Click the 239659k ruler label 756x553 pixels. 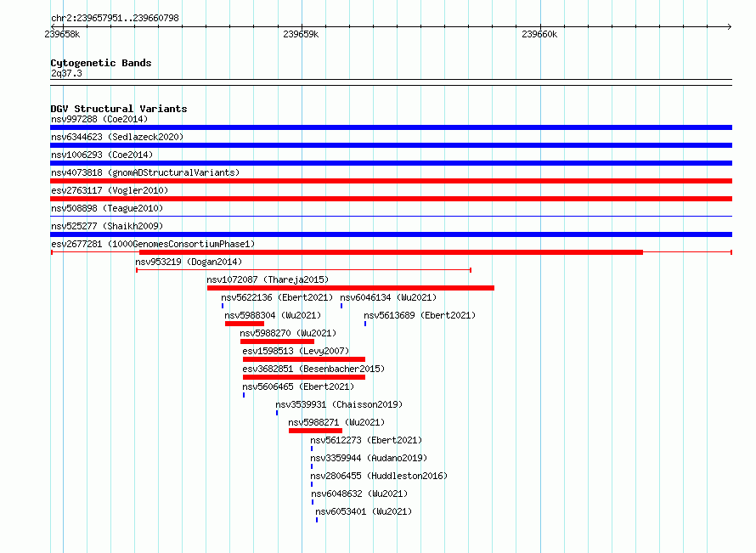[x=301, y=34]
